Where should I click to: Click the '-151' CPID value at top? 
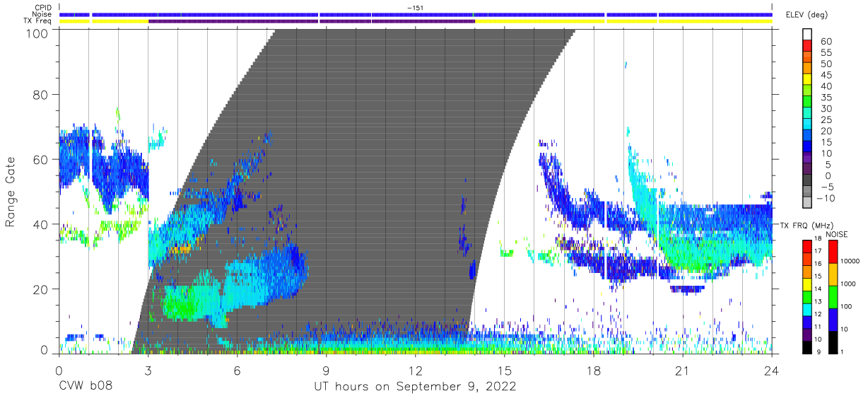tap(415, 8)
